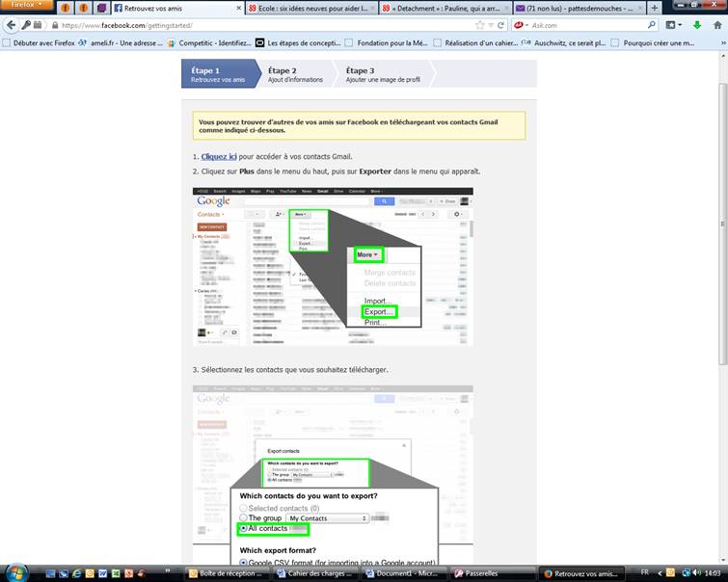Screen dimensions: 728x582
Task: Bookmark this page with the star icon
Action: [480, 25]
